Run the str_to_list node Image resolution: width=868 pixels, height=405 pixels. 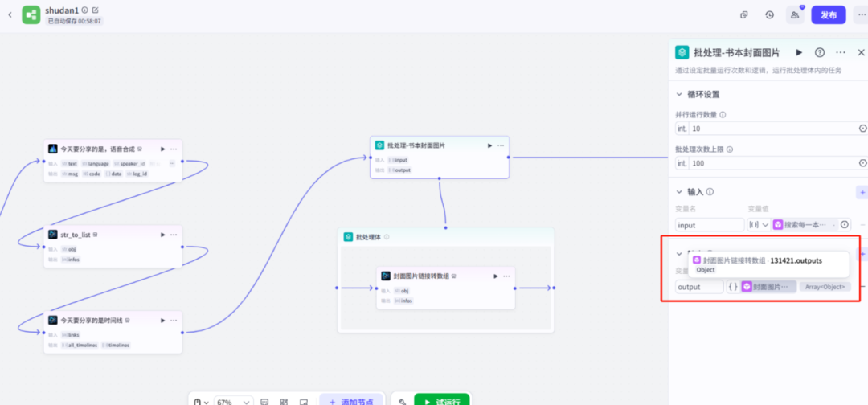point(162,235)
